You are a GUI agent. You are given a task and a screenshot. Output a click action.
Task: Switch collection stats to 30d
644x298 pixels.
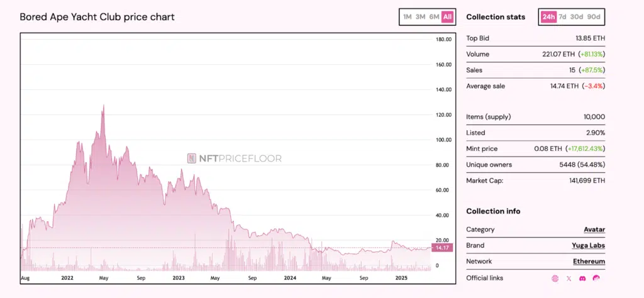tap(577, 17)
